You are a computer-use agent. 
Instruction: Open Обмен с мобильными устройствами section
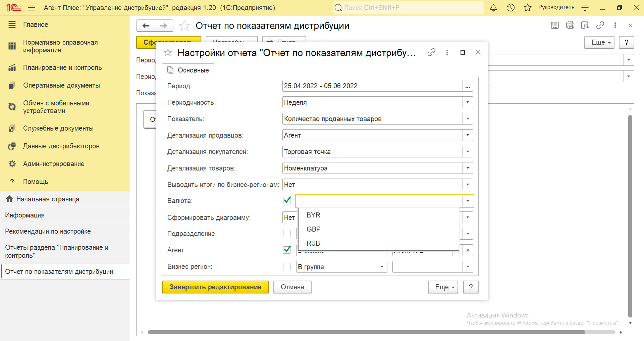coord(65,107)
